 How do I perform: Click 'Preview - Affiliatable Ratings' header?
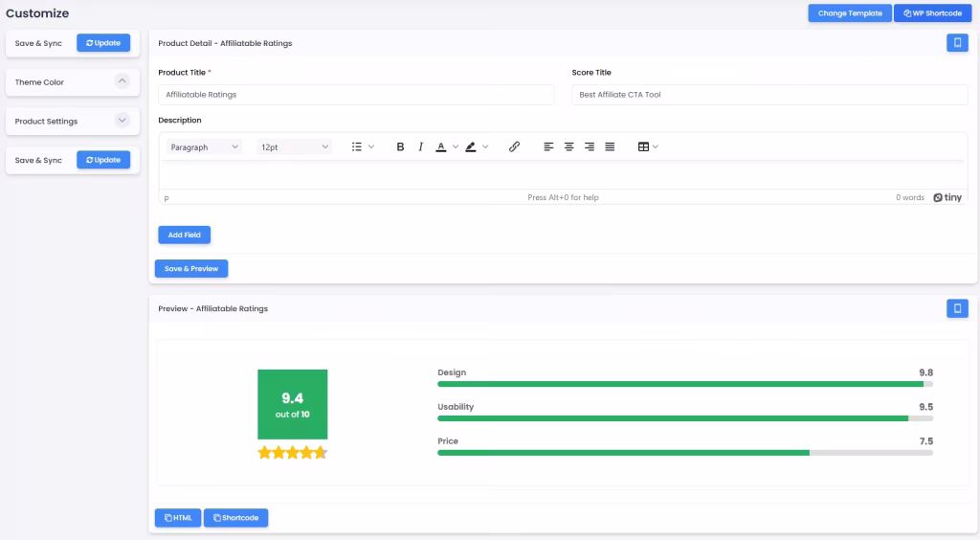pos(213,308)
